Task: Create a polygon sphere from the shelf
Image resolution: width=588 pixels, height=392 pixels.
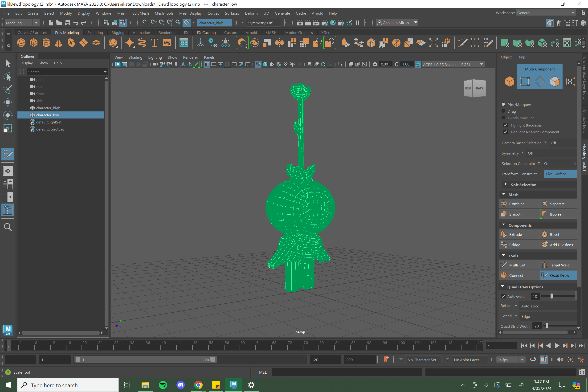Action: coord(21,43)
